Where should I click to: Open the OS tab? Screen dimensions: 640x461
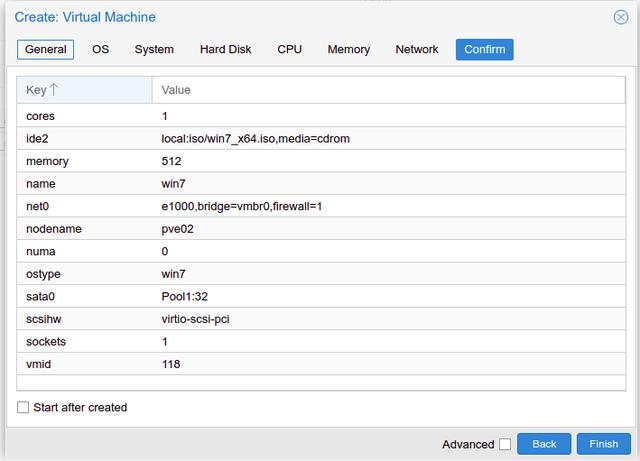click(x=100, y=49)
